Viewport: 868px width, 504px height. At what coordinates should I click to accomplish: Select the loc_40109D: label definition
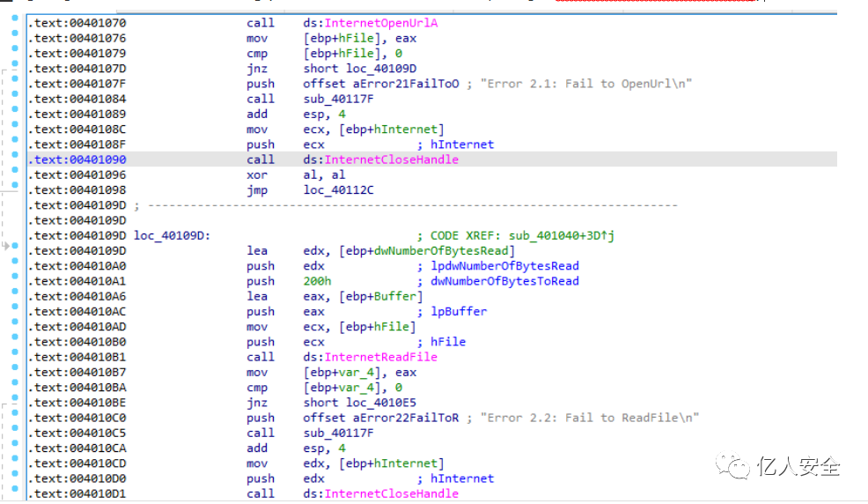click(x=173, y=235)
